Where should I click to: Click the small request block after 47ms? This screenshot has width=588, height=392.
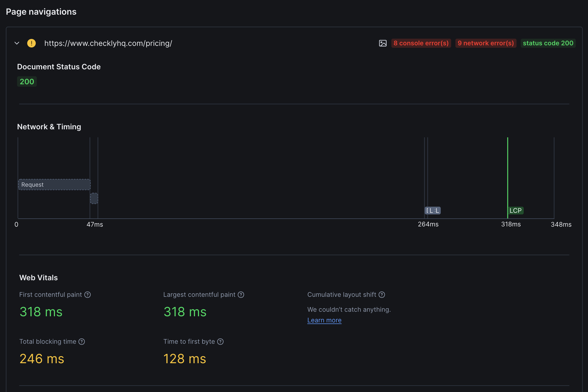(94, 198)
